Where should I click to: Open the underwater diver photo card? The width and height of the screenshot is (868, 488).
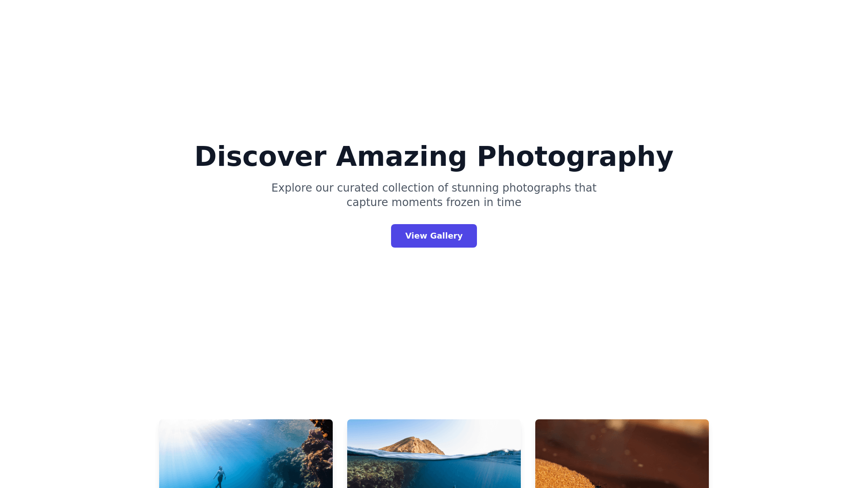(246, 454)
